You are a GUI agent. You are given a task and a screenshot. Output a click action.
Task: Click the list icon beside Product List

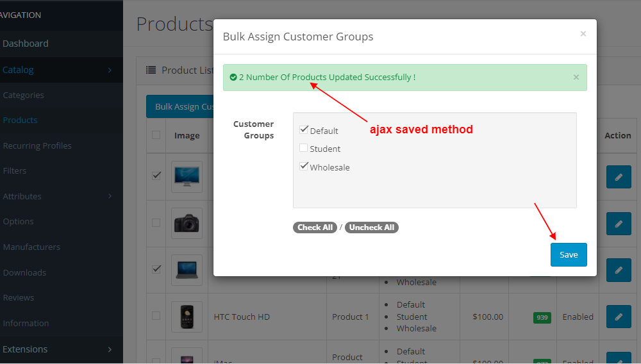point(151,70)
